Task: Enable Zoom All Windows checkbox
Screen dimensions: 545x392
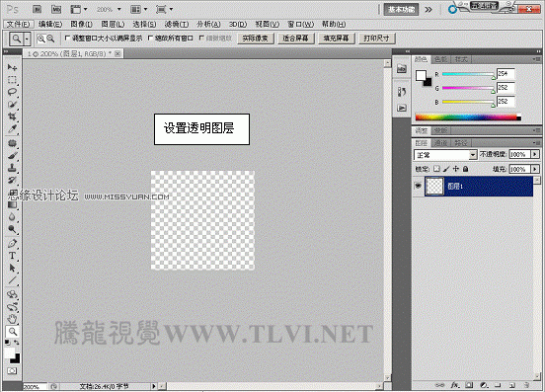Action: coord(150,38)
